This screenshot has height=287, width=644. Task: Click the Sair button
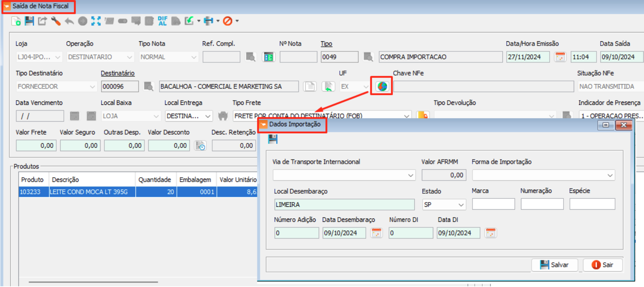coord(603,265)
